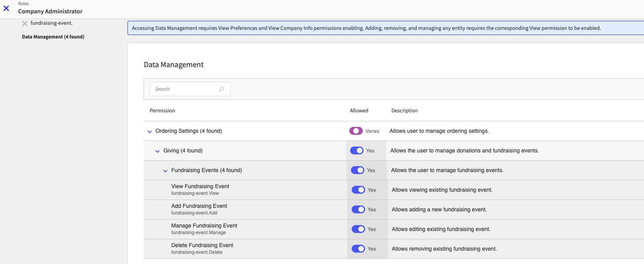This screenshot has width=644, height=264.
Task: Select Data Management (4 found) in the sidebar
Action: [x=53, y=37]
